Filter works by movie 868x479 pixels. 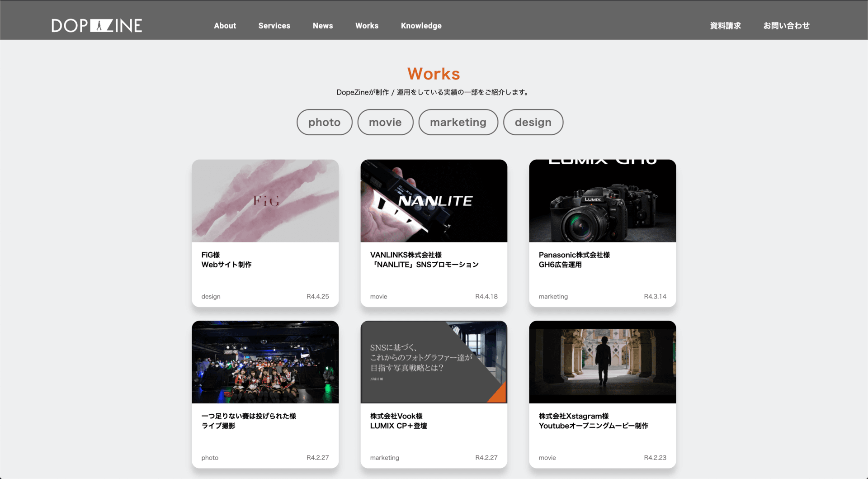pyautogui.click(x=385, y=122)
